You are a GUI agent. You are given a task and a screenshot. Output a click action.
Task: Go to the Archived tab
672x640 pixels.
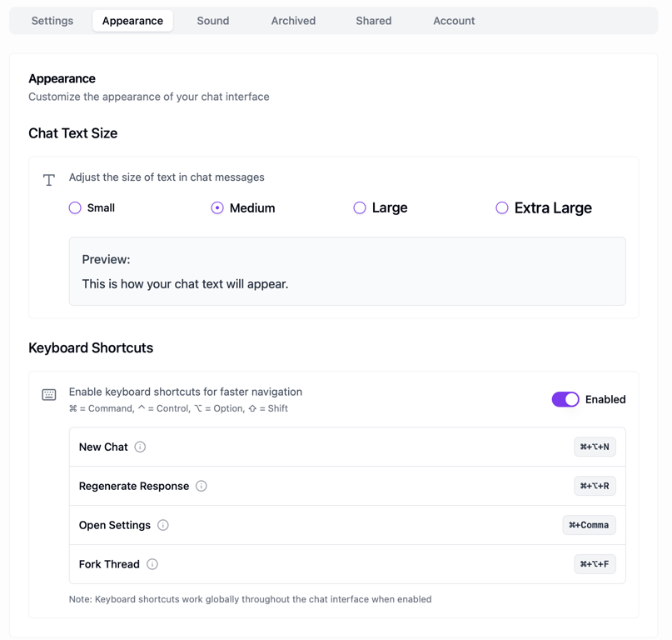pyautogui.click(x=293, y=21)
